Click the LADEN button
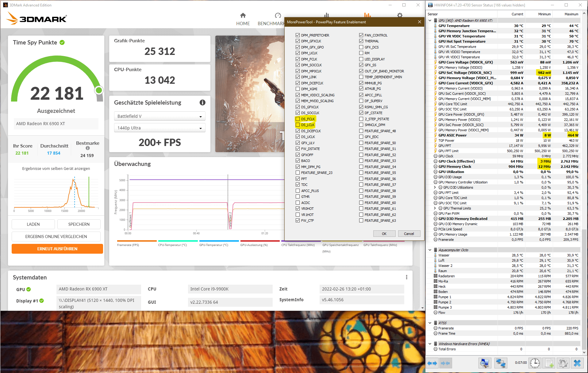This screenshot has height=373, width=588. pos(33,224)
